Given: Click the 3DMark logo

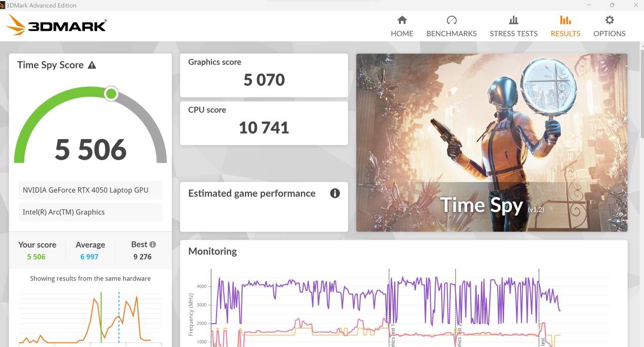Looking at the screenshot, I should click(x=56, y=25).
